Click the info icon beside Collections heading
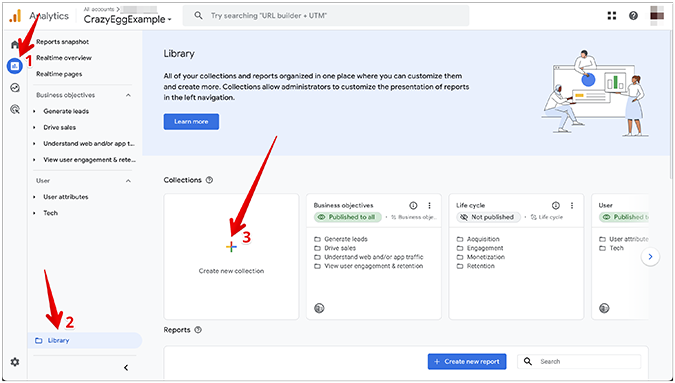 (x=209, y=180)
